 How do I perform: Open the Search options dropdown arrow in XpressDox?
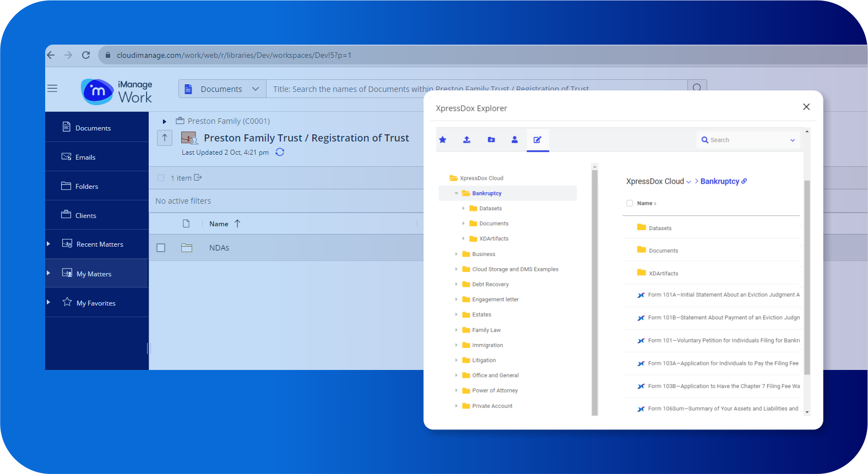point(793,140)
